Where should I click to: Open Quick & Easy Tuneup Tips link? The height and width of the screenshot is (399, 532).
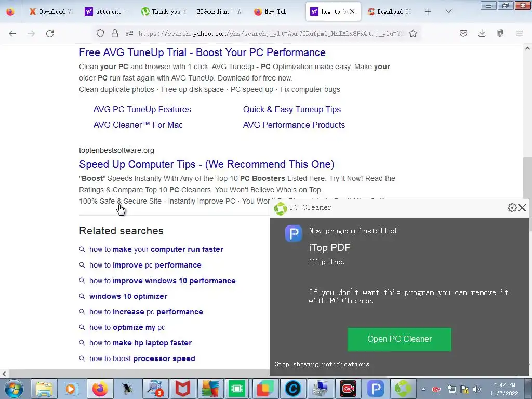pyautogui.click(x=292, y=109)
